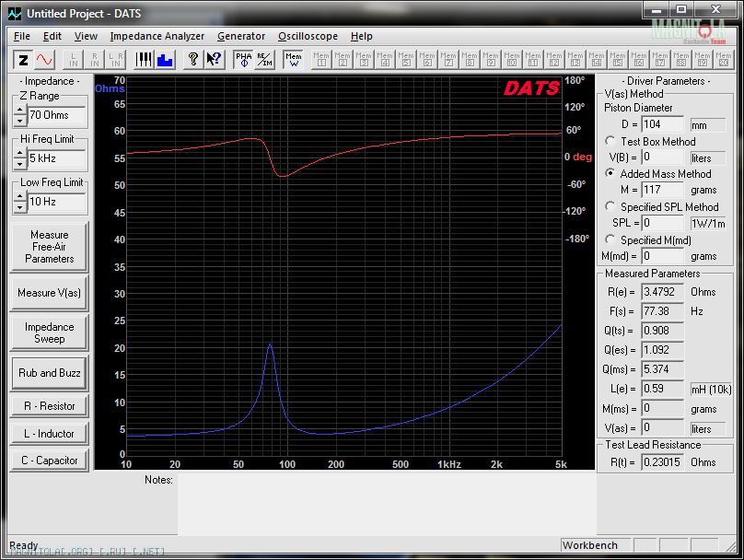
Task: Click the Notes text area
Action: [x=387, y=504]
